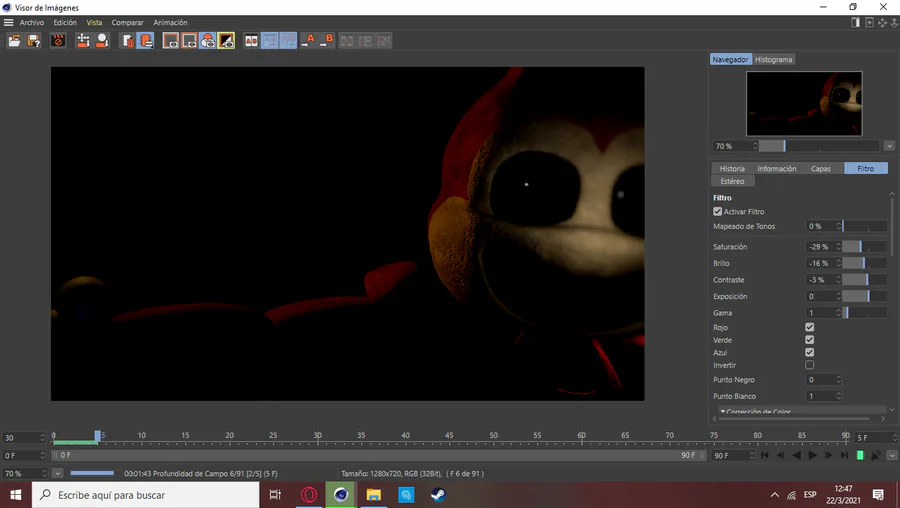The height and width of the screenshot is (508, 900).
Task: Open the Animación menu
Action: 170,22
